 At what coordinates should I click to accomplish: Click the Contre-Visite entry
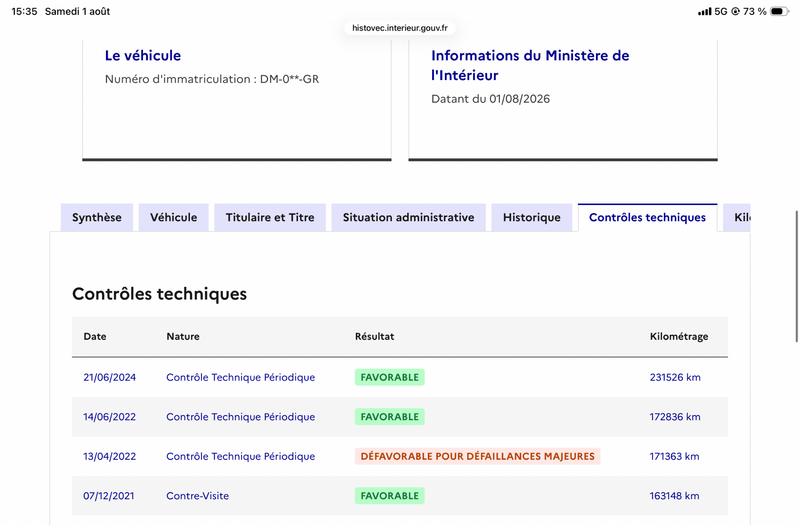[x=197, y=496]
